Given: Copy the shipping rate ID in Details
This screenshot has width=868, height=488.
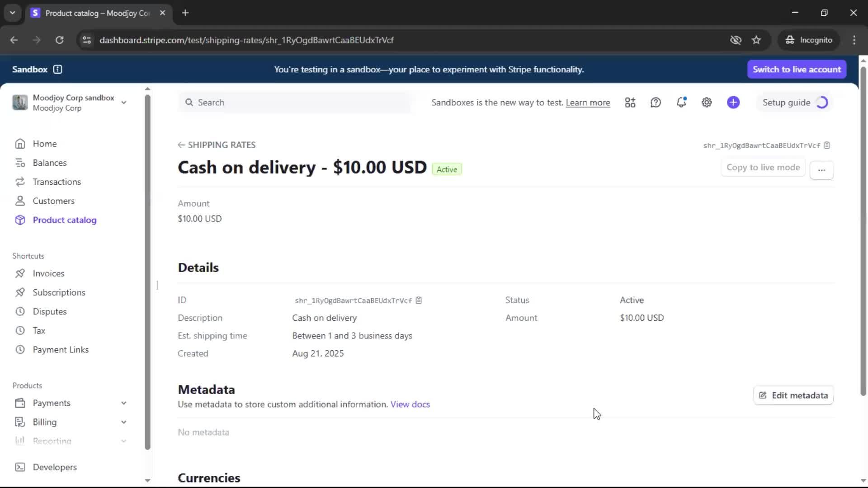Looking at the screenshot, I should click(x=419, y=300).
